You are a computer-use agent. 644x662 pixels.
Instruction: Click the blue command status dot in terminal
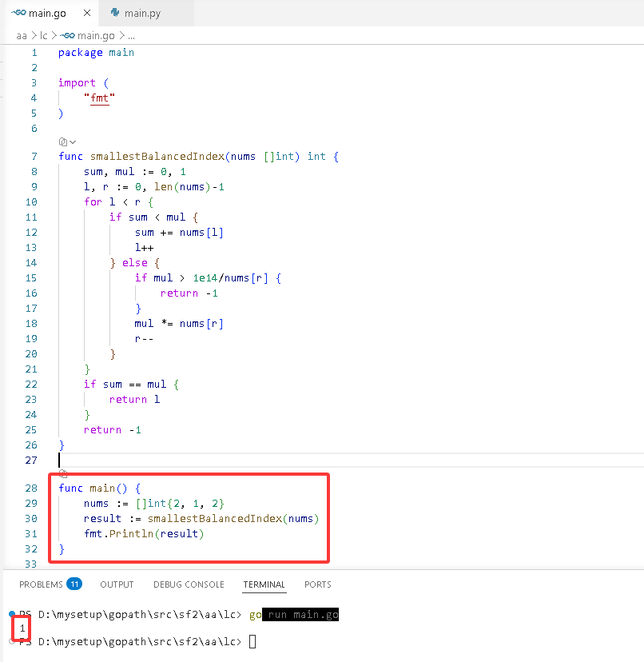pyautogui.click(x=12, y=613)
